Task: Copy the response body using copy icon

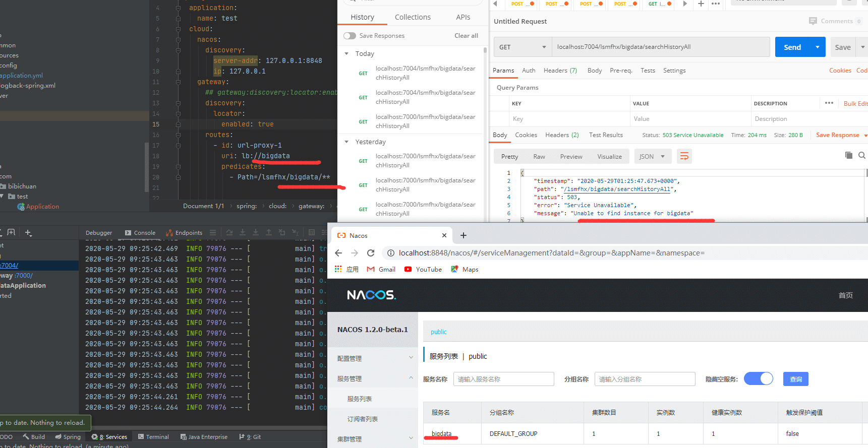Action: 848,155
